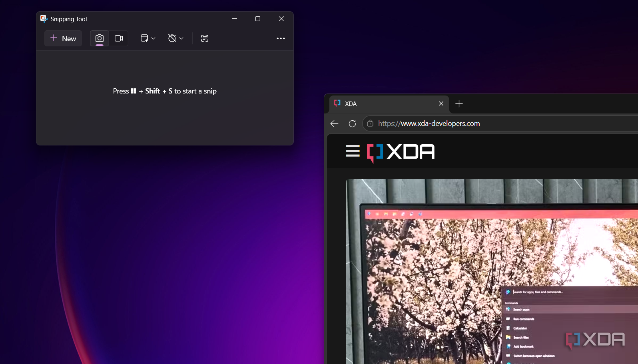Close the Snipping Tool window
This screenshot has height=364, width=638.
click(x=281, y=19)
